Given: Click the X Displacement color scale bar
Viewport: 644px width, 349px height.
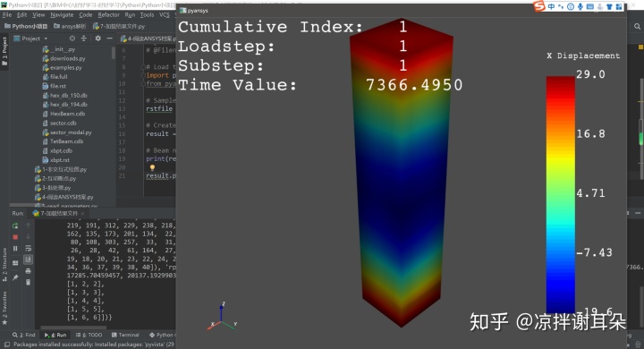Looking at the screenshot, I should coord(560,195).
